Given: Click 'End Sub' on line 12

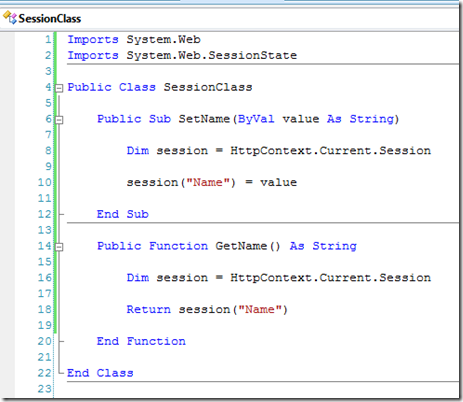Looking at the screenshot, I should 123,214.
